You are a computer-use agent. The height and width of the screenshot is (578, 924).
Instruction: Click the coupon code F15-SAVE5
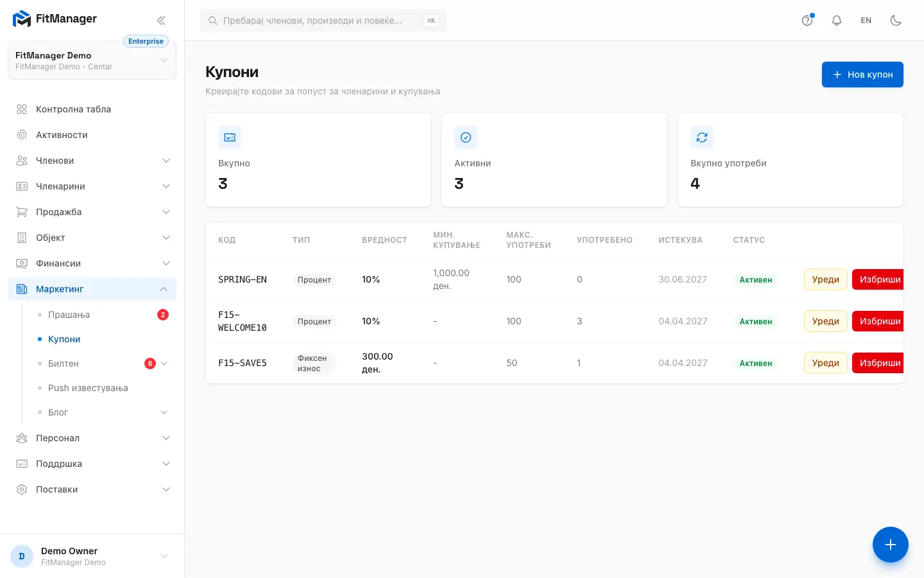pyautogui.click(x=243, y=363)
